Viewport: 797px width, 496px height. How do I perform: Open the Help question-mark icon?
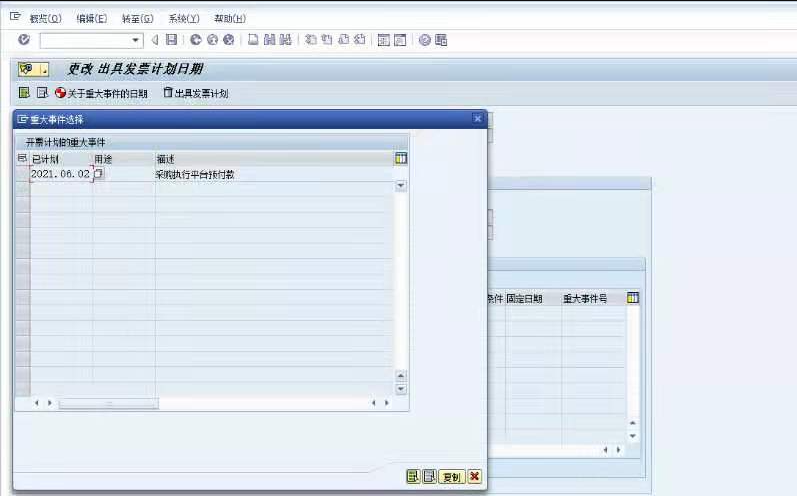pos(424,40)
